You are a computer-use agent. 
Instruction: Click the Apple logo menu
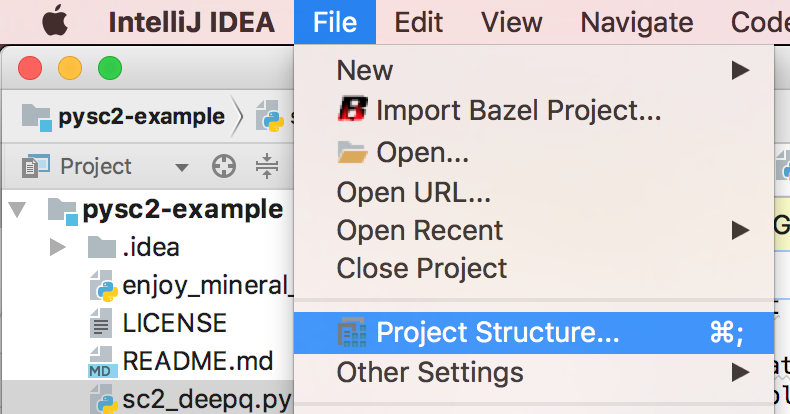click(53, 22)
